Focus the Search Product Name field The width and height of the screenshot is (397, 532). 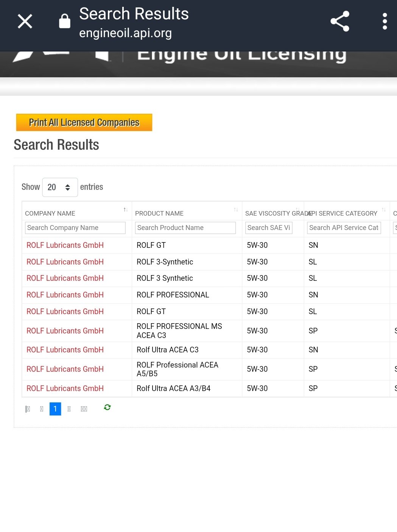point(185,228)
